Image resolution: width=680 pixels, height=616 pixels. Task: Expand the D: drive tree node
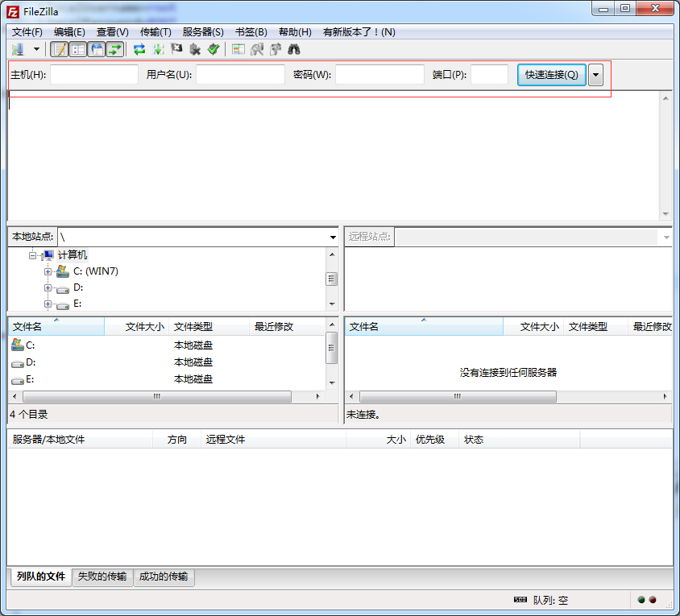[48, 287]
